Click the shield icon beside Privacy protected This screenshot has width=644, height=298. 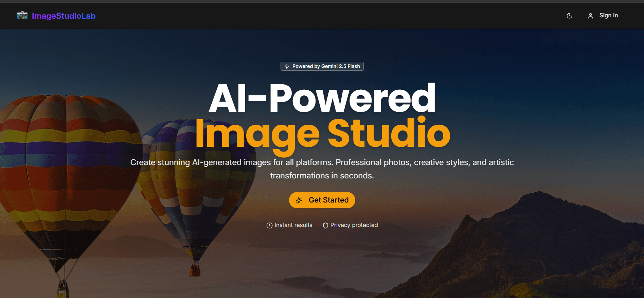(325, 225)
